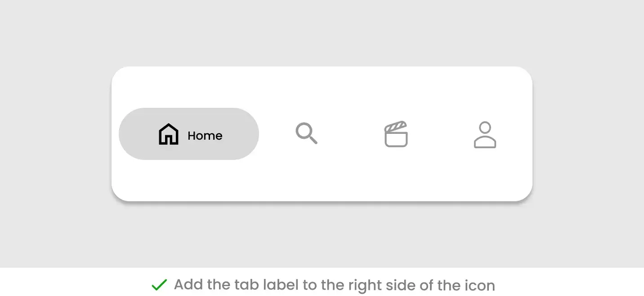Click the Home label text

pos(205,135)
